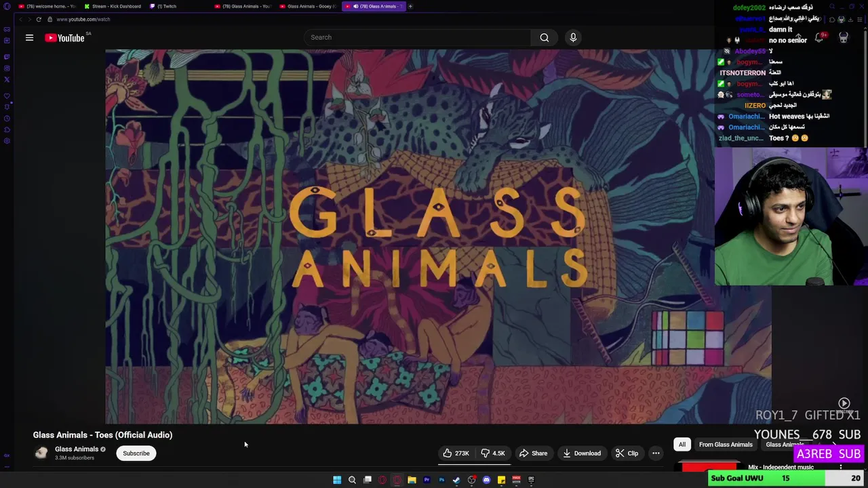Open Steam from the taskbar
Image resolution: width=868 pixels, height=488 pixels.
(456, 480)
